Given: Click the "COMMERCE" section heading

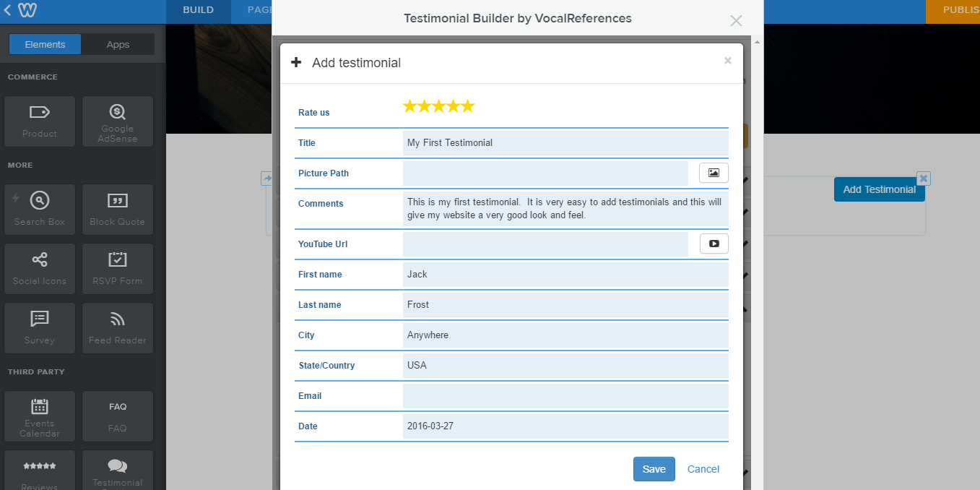Looking at the screenshot, I should click(x=32, y=77).
